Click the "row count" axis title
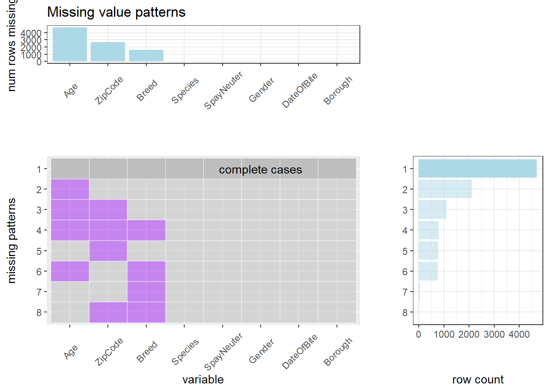 pyautogui.click(x=478, y=380)
